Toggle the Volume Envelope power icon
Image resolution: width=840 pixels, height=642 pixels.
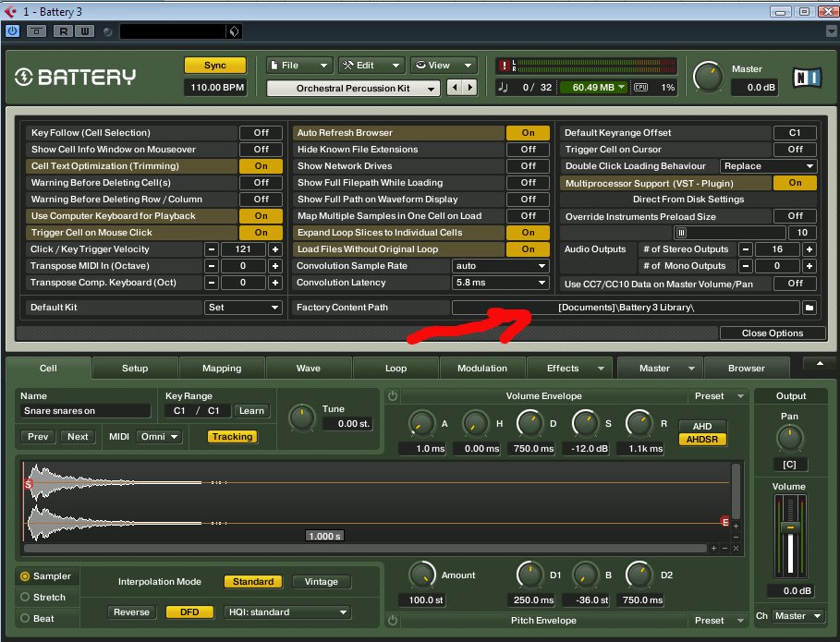(393, 396)
